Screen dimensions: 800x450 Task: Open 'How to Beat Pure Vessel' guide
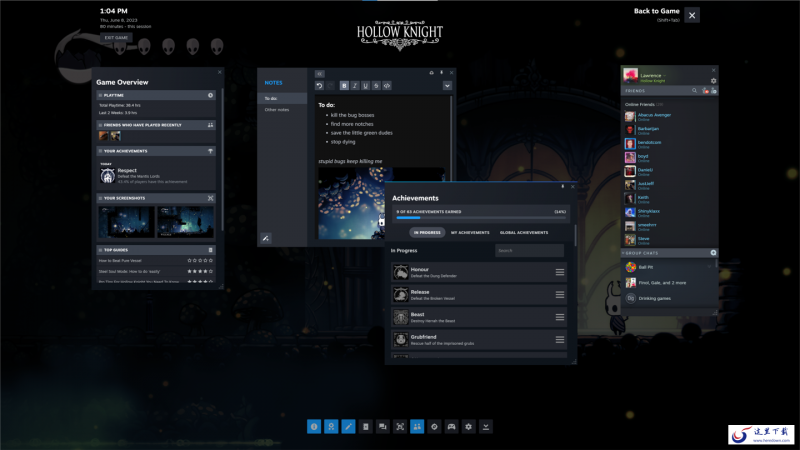(x=120, y=261)
